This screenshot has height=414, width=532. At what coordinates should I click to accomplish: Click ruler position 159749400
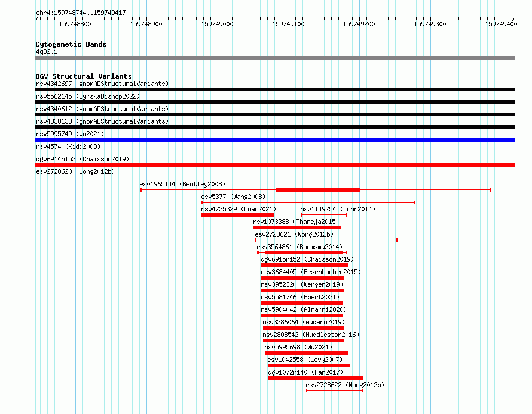[x=501, y=24]
